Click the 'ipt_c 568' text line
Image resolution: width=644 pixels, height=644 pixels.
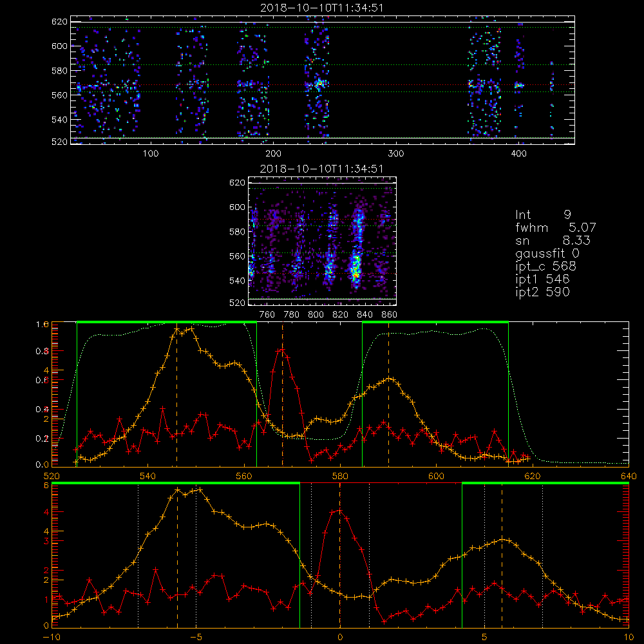click(546, 267)
